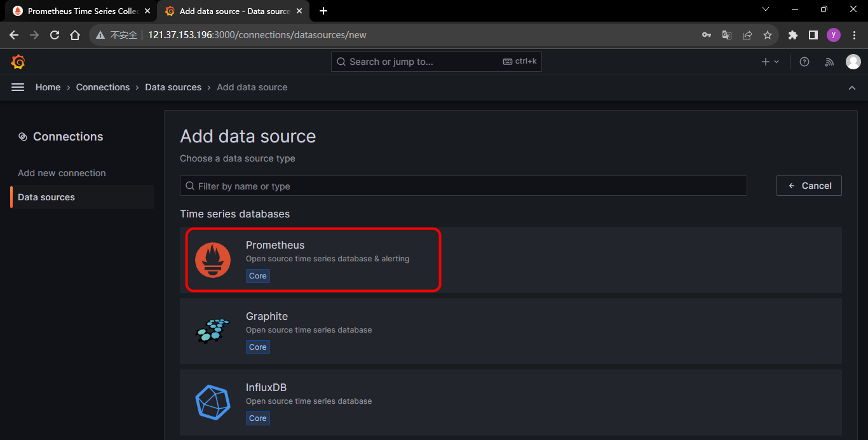This screenshot has height=440, width=868.
Task: Open a new browser tab
Action: click(323, 11)
